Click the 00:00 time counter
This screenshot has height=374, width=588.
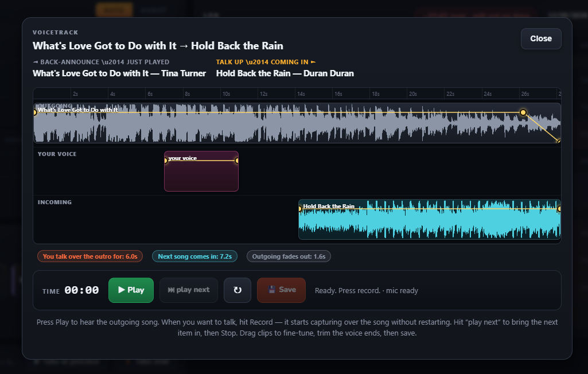tap(81, 290)
